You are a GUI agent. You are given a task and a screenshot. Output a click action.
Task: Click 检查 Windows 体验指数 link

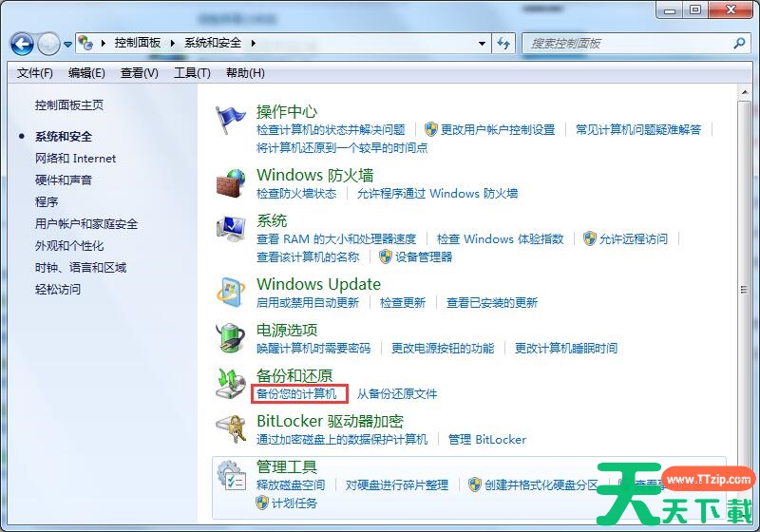click(501, 238)
